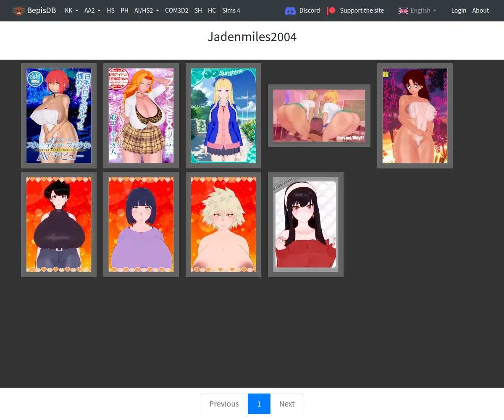Open the Sunshine card with blue blazer character
The image size is (504, 420).
click(x=223, y=115)
